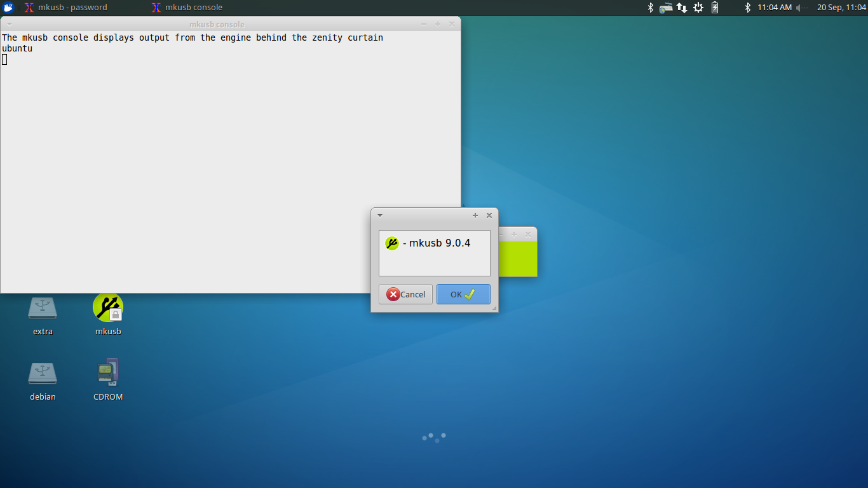Image resolution: width=868 pixels, height=488 pixels.
Task: Open the network connections up-down arrows icon
Action: pyautogui.click(x=682, y=8)
